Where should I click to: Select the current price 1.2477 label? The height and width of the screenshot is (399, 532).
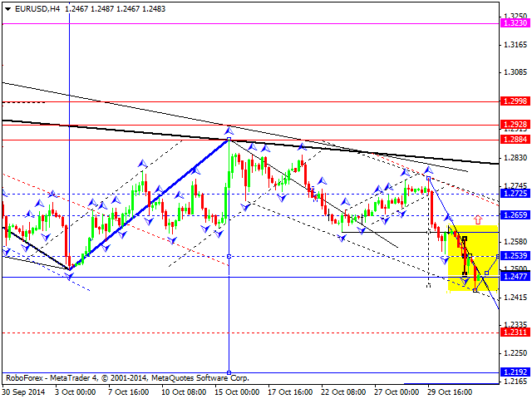pos(514,277)
